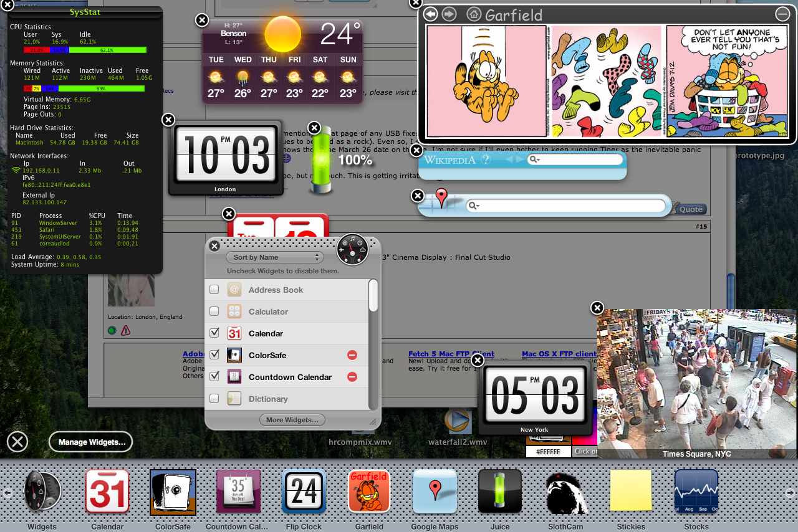
Task: Click the memory usage bar in SysStat
Action: (84, 88)
